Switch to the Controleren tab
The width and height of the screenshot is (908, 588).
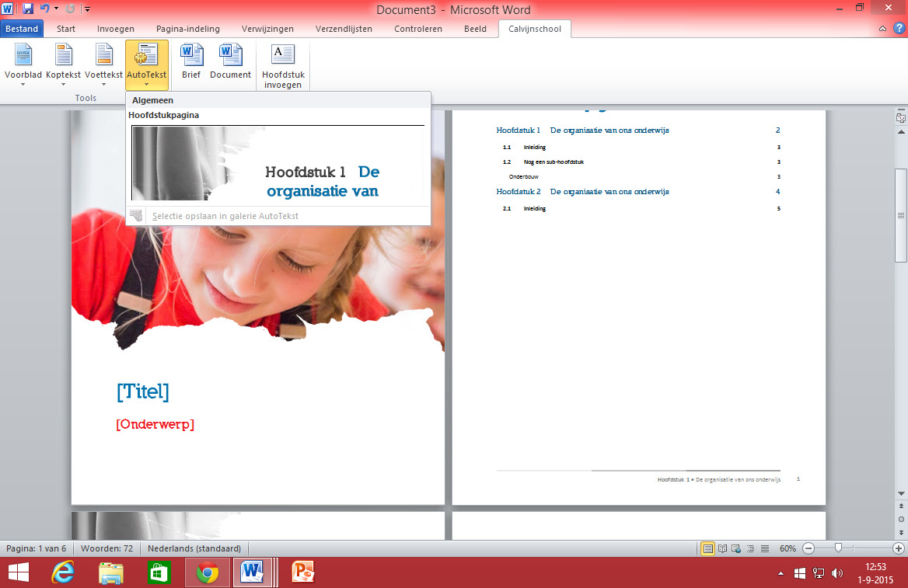click(418, 29)
